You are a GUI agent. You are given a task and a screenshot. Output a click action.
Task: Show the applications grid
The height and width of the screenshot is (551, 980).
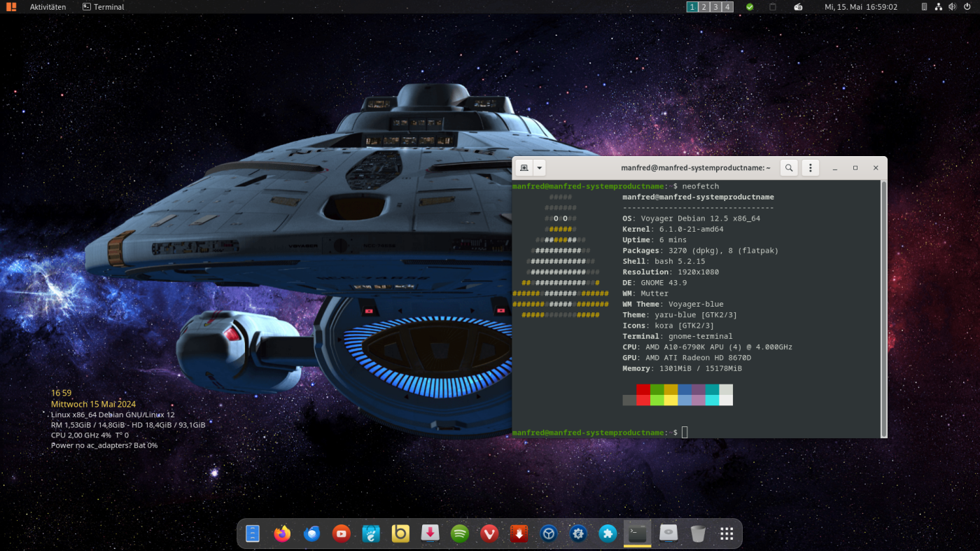pos(727,533)
